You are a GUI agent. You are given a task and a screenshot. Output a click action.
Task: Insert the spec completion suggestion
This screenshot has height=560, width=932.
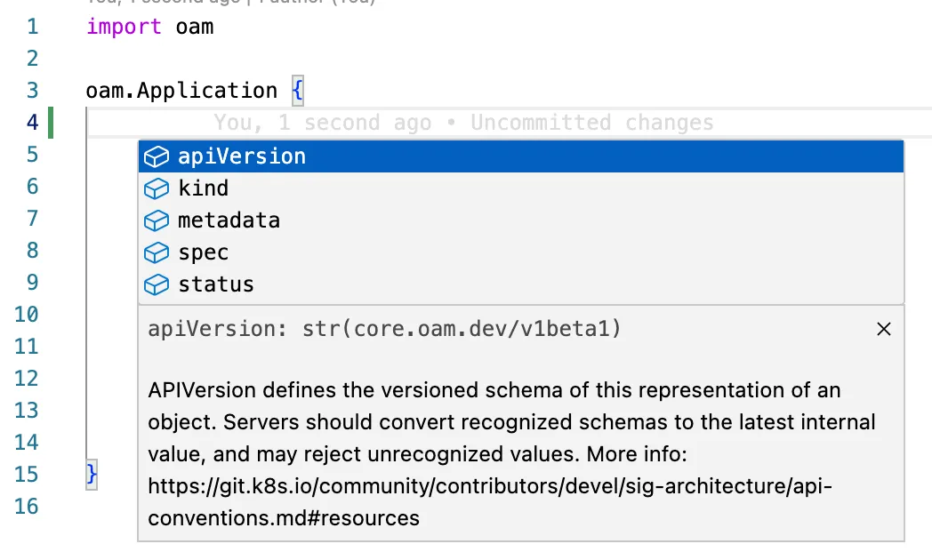tap(204, 253)
